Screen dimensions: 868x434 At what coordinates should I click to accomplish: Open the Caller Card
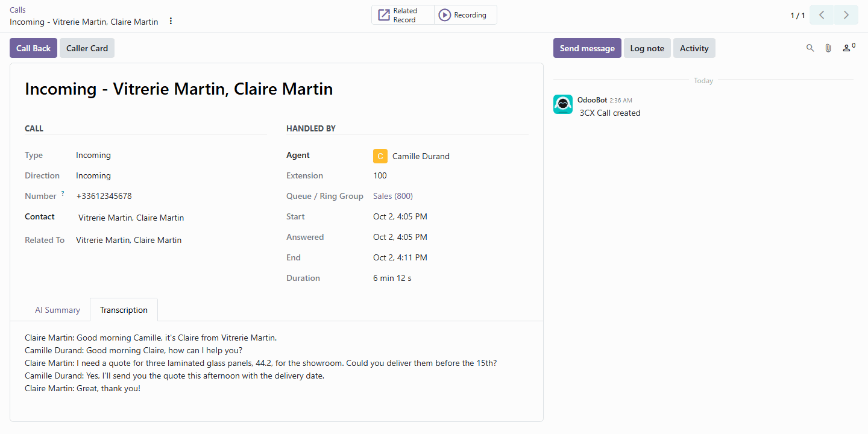(87, 48)
